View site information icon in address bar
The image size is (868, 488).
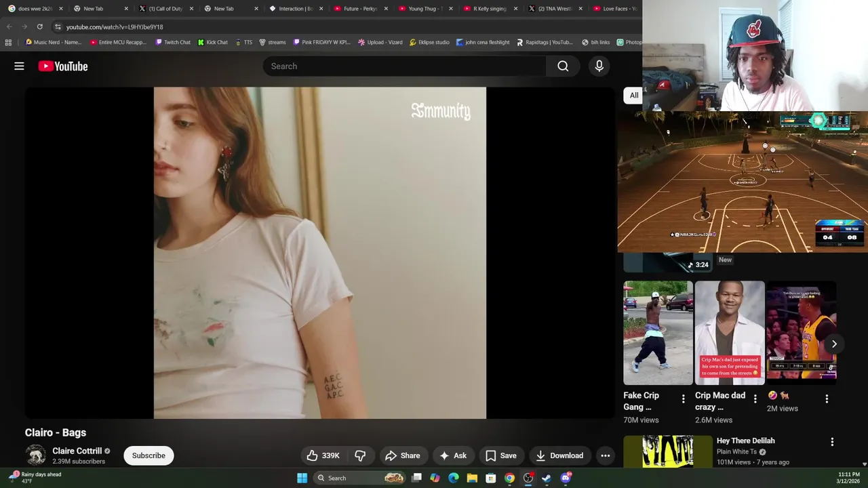[x=58, y=26]
